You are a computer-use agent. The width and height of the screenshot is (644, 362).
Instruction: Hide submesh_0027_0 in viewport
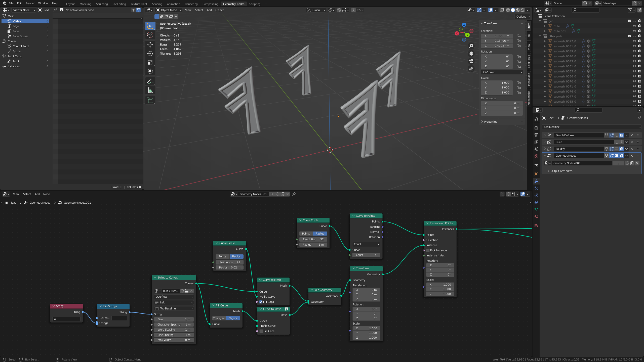(x=634, y=41)
